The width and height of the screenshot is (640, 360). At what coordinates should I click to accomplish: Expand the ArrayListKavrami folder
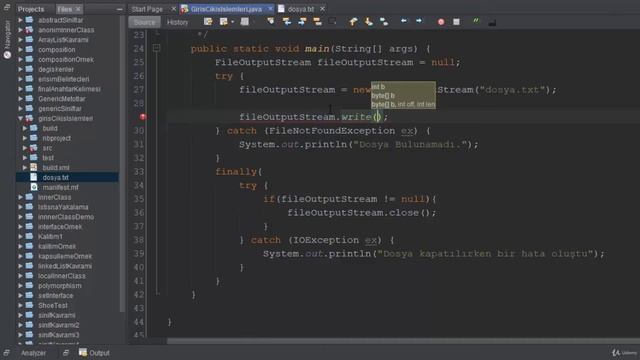click(20, 40)
